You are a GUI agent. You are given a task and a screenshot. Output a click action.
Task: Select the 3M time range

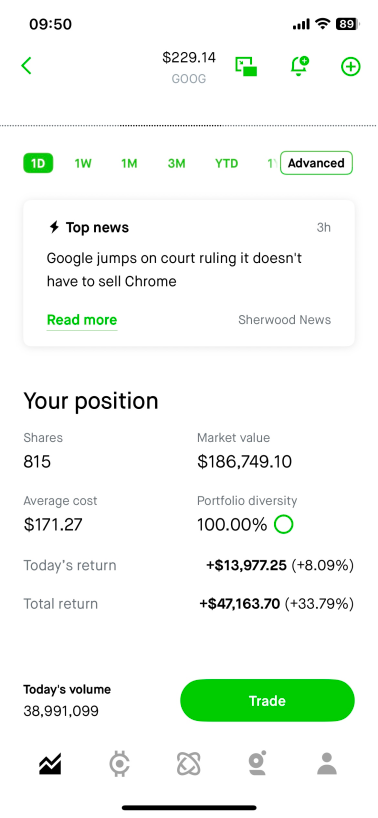coord(176,163)
